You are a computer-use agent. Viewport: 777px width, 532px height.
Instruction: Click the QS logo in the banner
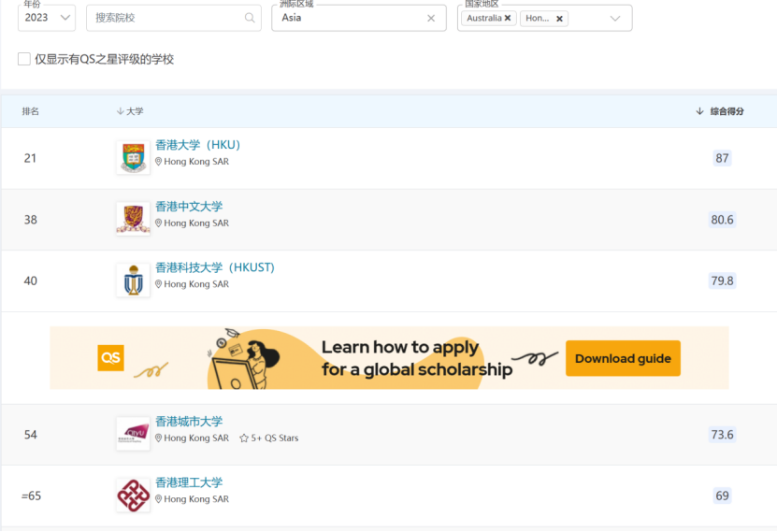[110, 358]
